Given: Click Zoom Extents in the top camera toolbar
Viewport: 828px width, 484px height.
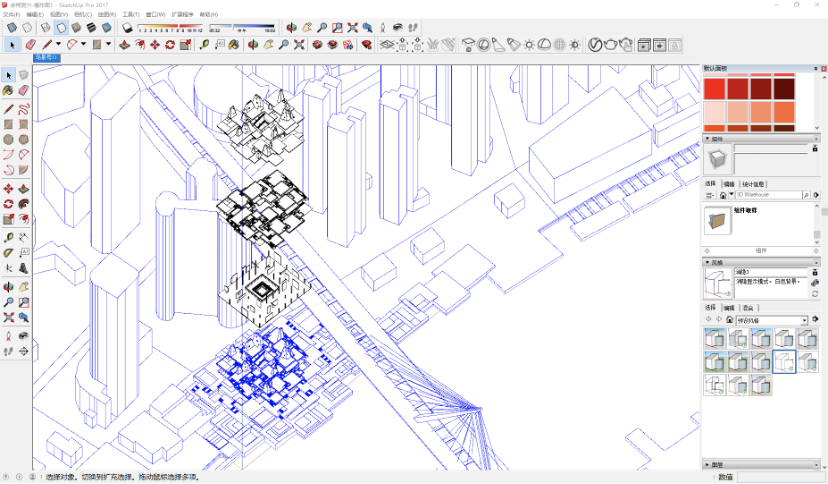Looking at the screenshot, I should [x=352, y=27].
